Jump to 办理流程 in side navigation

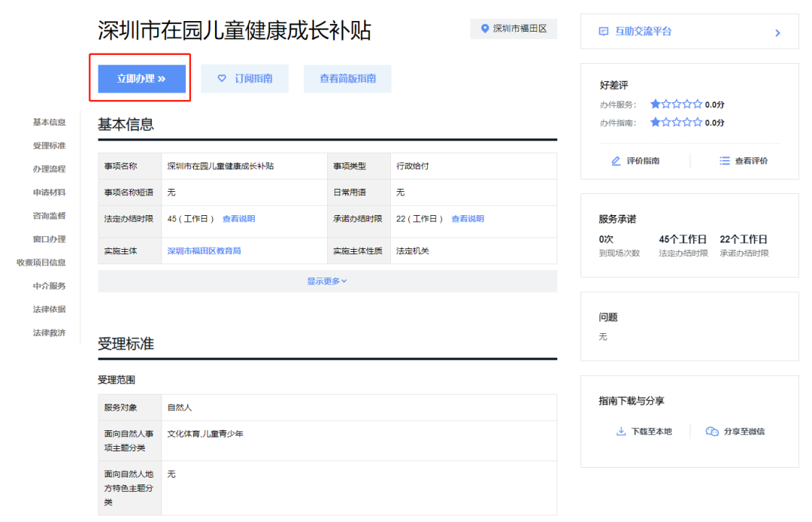(x=49, y=168)
